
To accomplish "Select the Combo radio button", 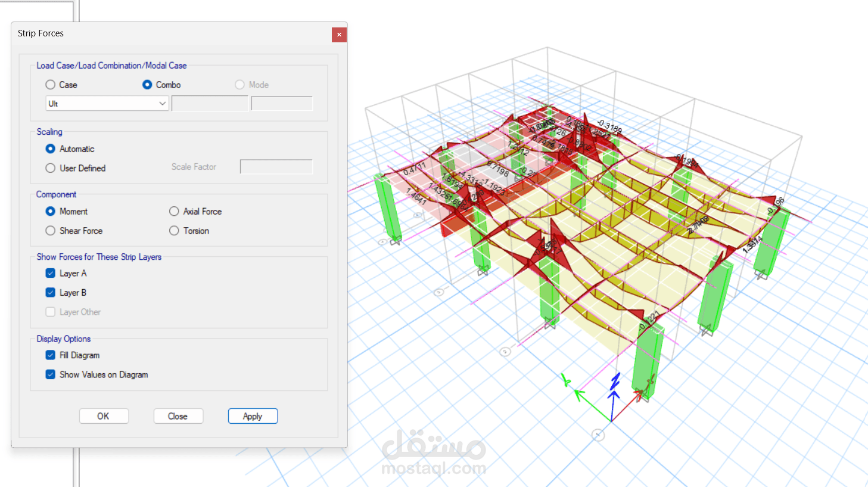I will [x=147, y=85].
